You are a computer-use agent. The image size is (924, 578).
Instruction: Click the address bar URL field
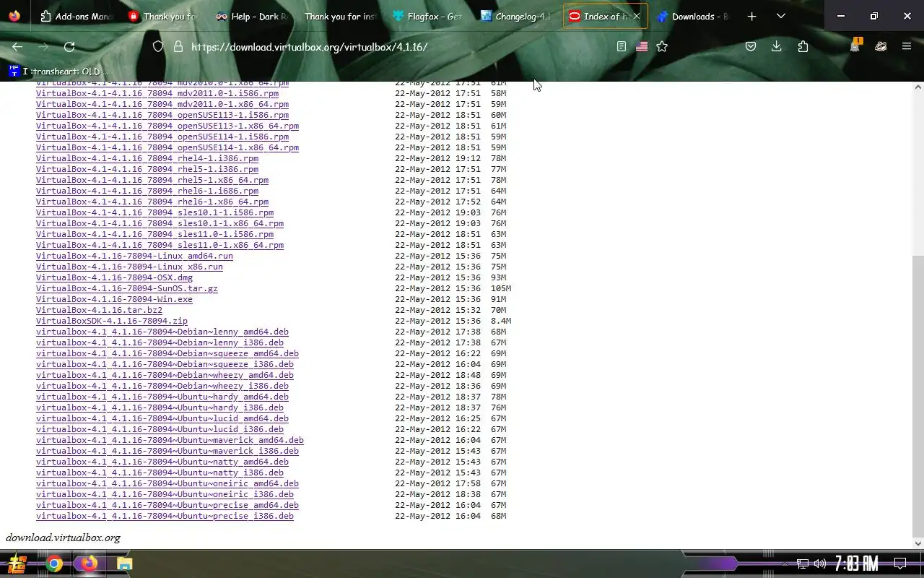tap(390, 46)
